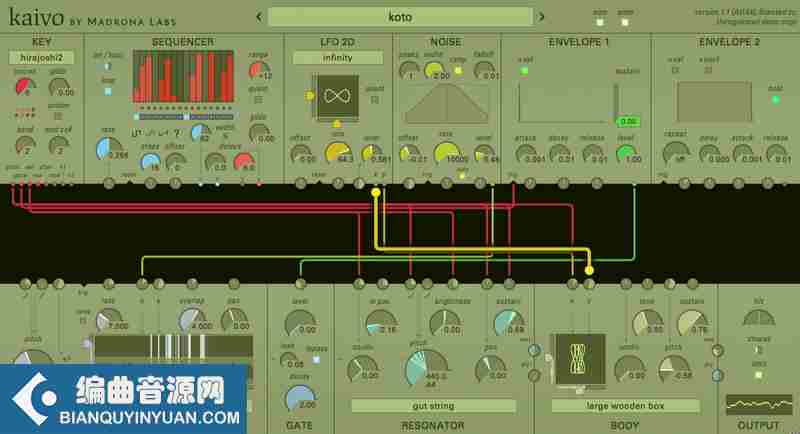Click the Noise rate knob showing 10000

point(446,154)
